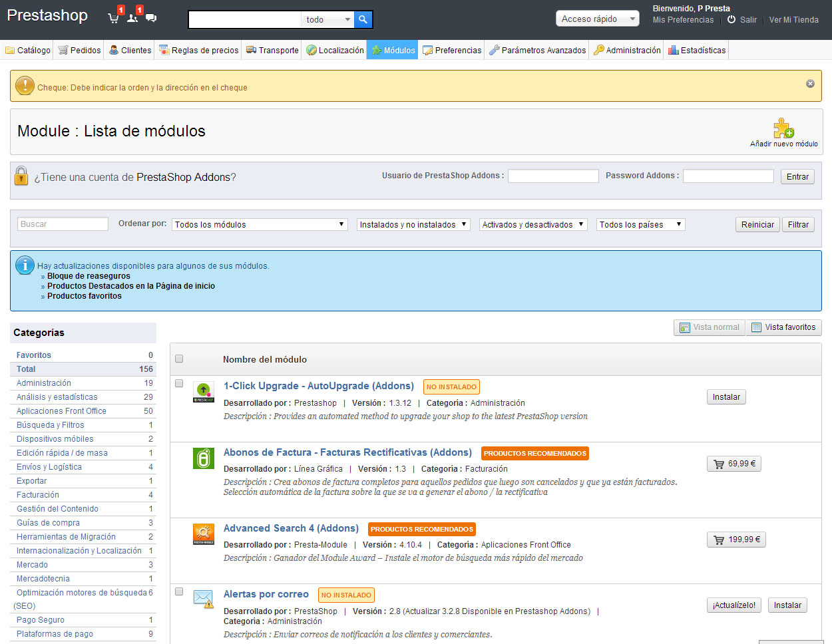Open the new customers notification icon

[x=132, y=18]
